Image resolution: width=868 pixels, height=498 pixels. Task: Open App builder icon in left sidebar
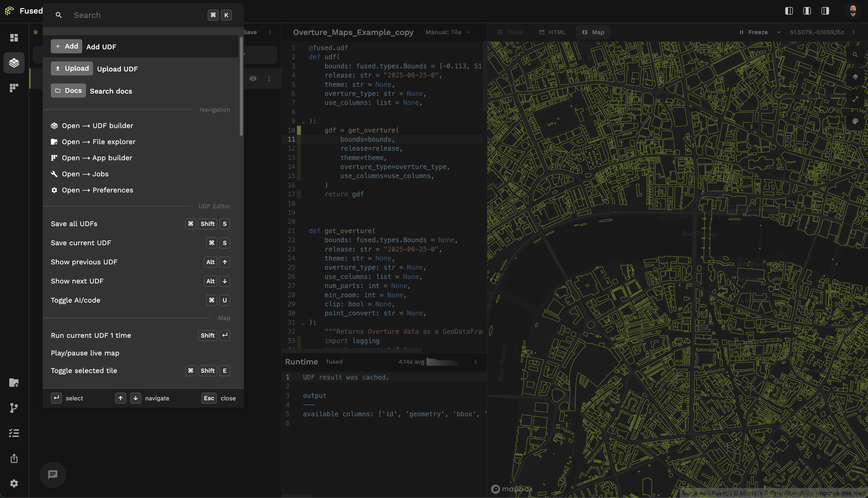point(14,88)
